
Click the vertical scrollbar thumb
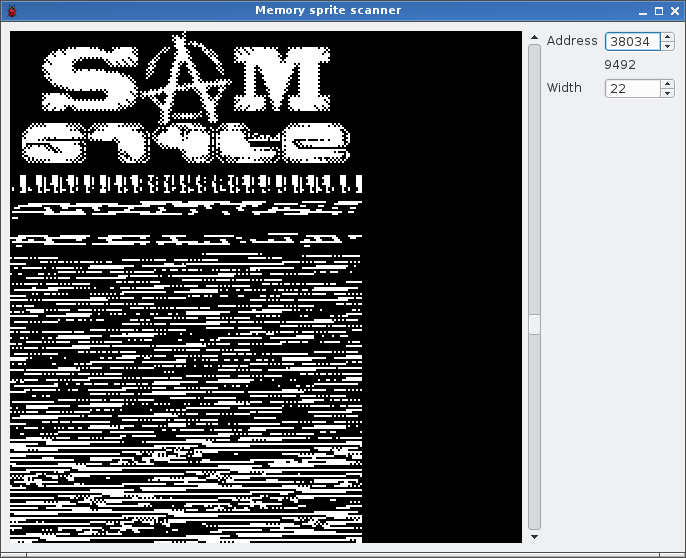pos(534,324)
